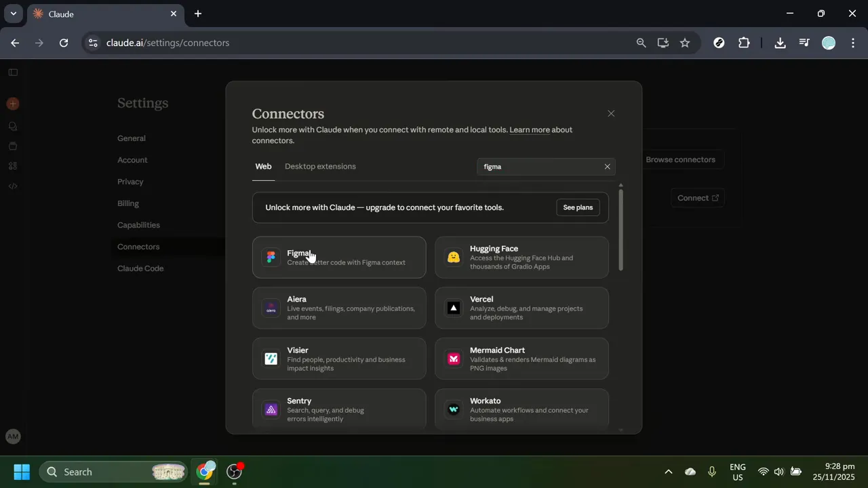Open Account settings section
868x488 pixels.
coord(132,160)
